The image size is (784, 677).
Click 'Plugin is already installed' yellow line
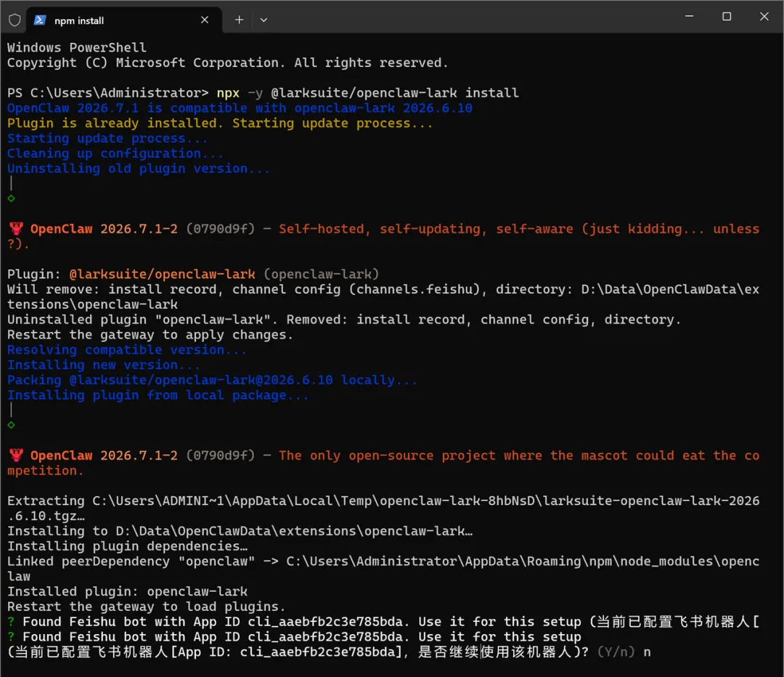[x=220, y=123]
